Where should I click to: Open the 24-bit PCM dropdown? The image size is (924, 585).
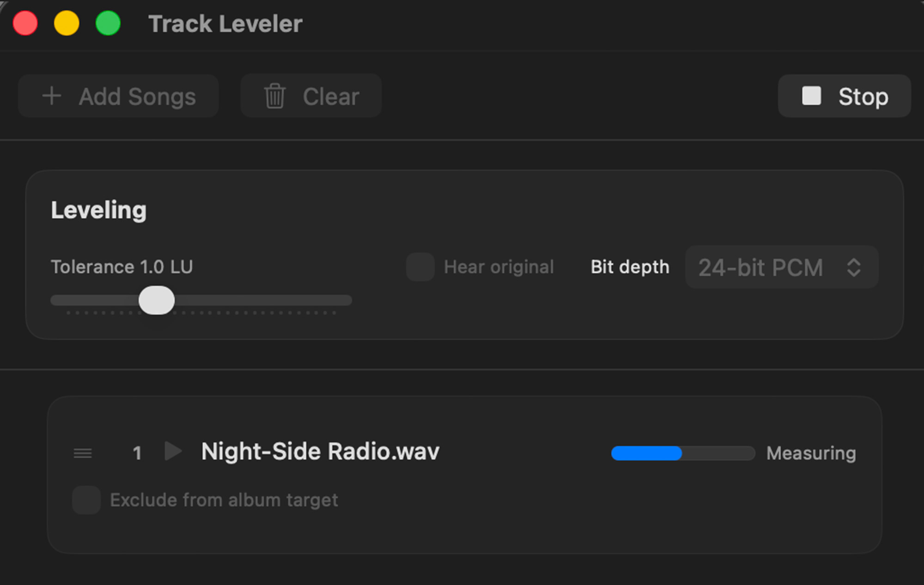point(782,267)
